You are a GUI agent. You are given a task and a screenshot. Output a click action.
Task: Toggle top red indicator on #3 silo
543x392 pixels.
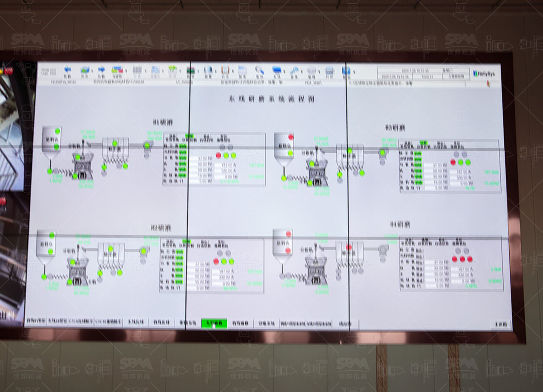click(x=291, y=137)
